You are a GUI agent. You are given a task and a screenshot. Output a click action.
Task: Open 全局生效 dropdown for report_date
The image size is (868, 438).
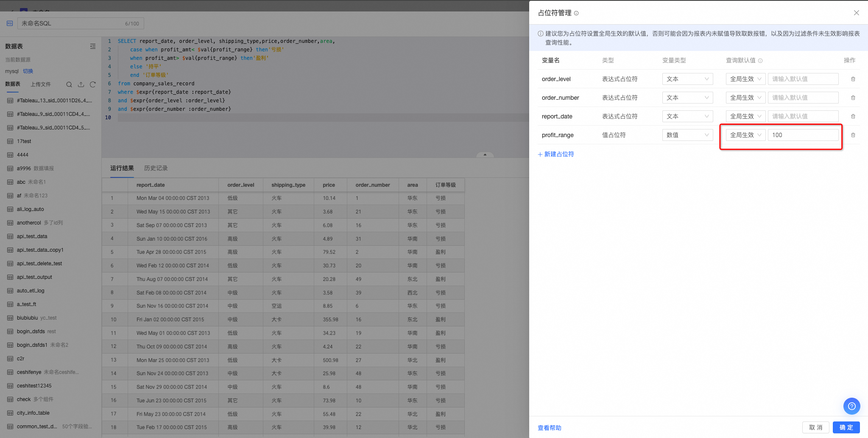(745, 116)
